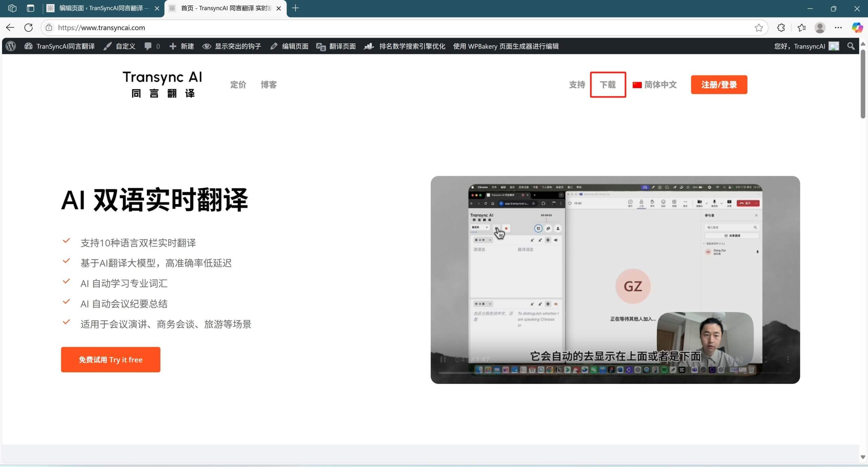Reload the page with refresh icon

28,27
